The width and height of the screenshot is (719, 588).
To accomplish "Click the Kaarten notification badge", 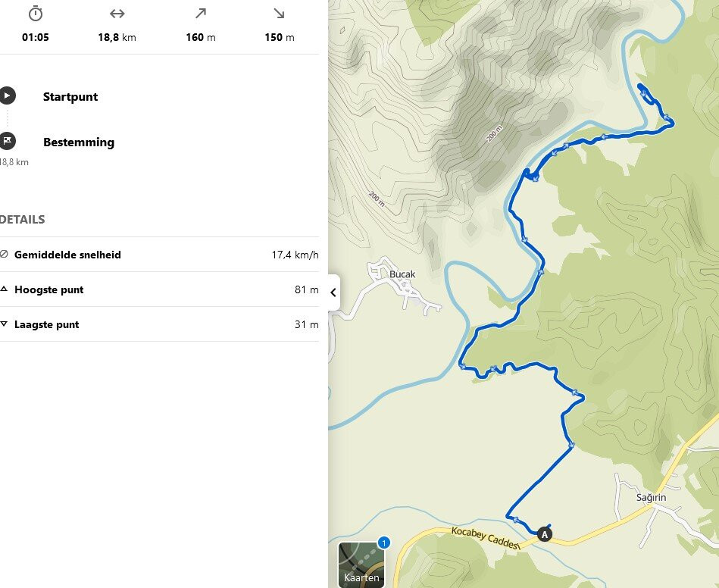I will pos(384,543).
